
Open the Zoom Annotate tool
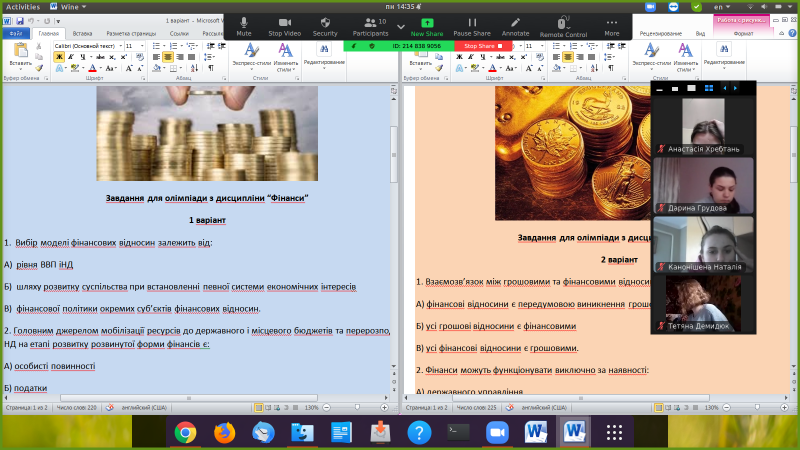515,27
